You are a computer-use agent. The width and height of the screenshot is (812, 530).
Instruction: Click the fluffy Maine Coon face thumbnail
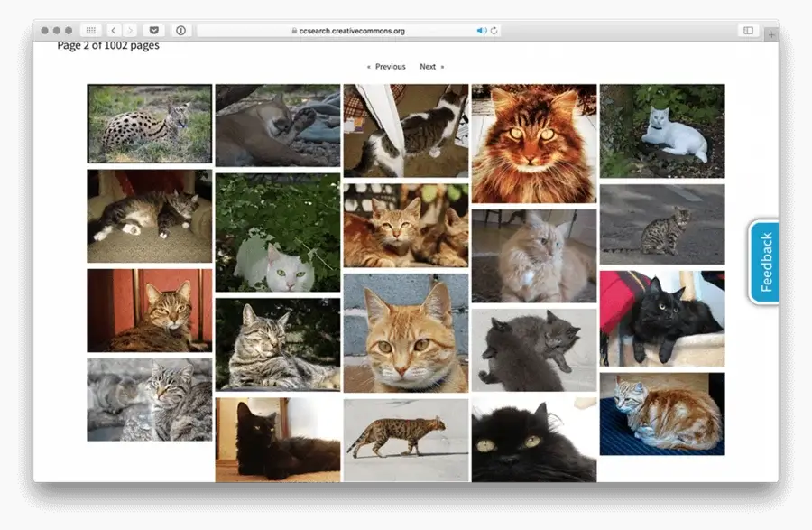click(x=534, y=144)
